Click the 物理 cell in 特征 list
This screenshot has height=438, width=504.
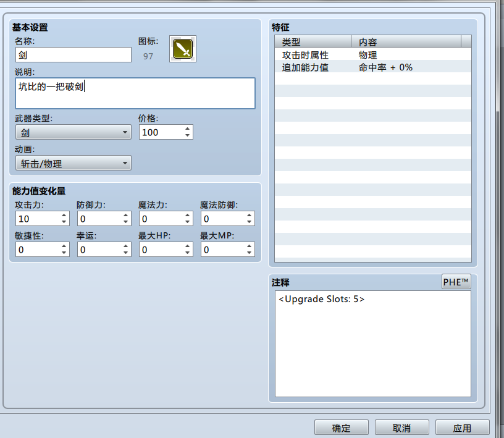[x=367, y=55]
